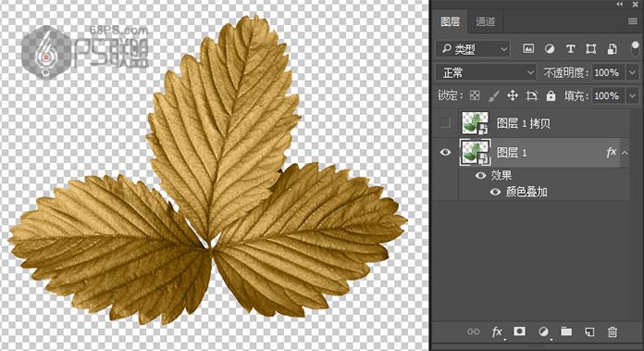Image resolution: width=644 pixels, height=351 pixels.
Task: Toggle the layer filtering on/off switch
Action: (635, 48)
